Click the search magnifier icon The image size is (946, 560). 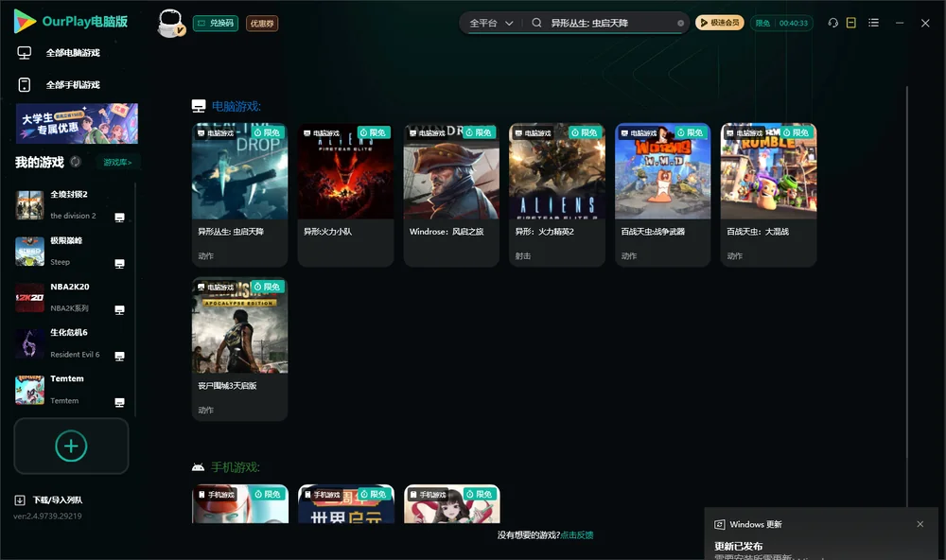tap(536, 23)
